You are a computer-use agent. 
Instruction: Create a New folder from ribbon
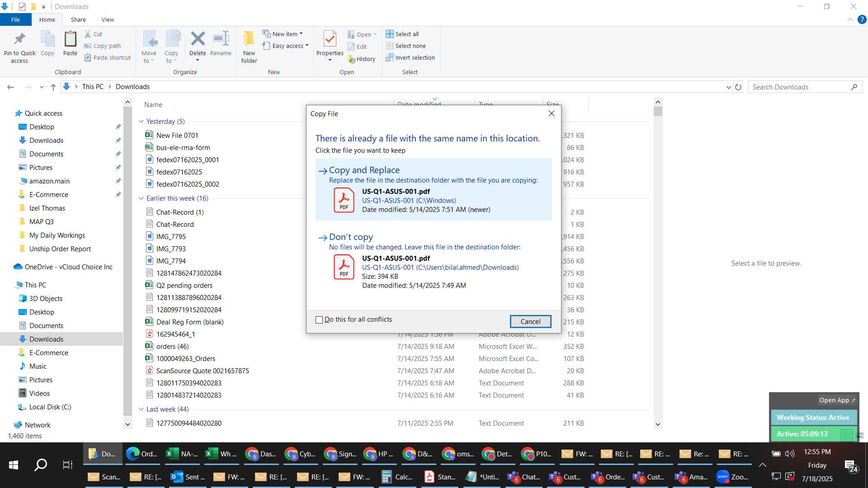point(249,47)
